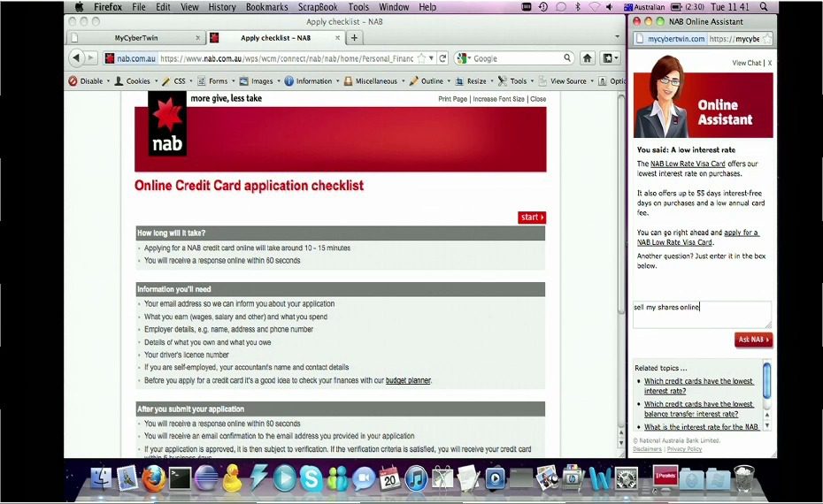Open the Window menu
Image resolution: width=823 pixels, height=504 pixels.
pyautogui.click(x=394, y=7)
